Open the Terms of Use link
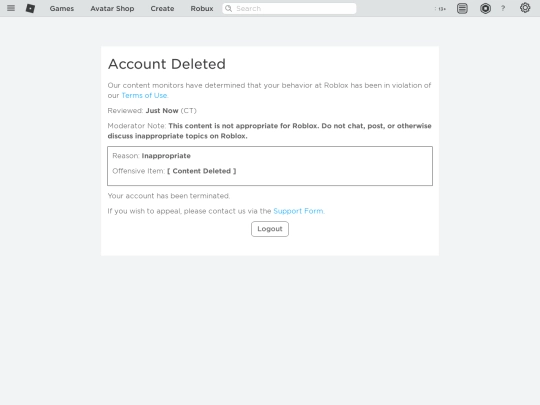The image size is (540, 405). coord(145,95)
